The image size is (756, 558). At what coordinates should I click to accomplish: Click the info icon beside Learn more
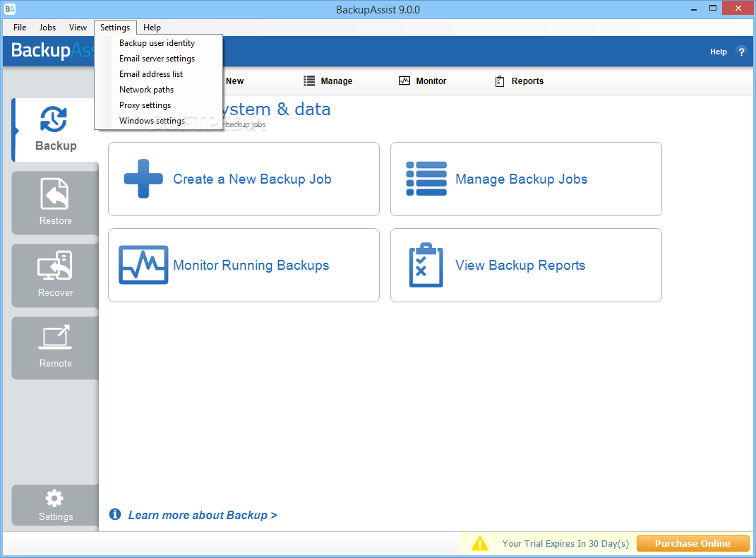click(x=115, y=515)
